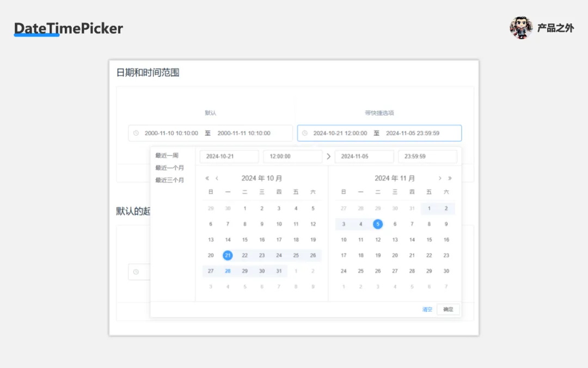588x368 pixels.
Task: Click the end value 2000-11-11 10:10:00
Action: coord(244,133)
